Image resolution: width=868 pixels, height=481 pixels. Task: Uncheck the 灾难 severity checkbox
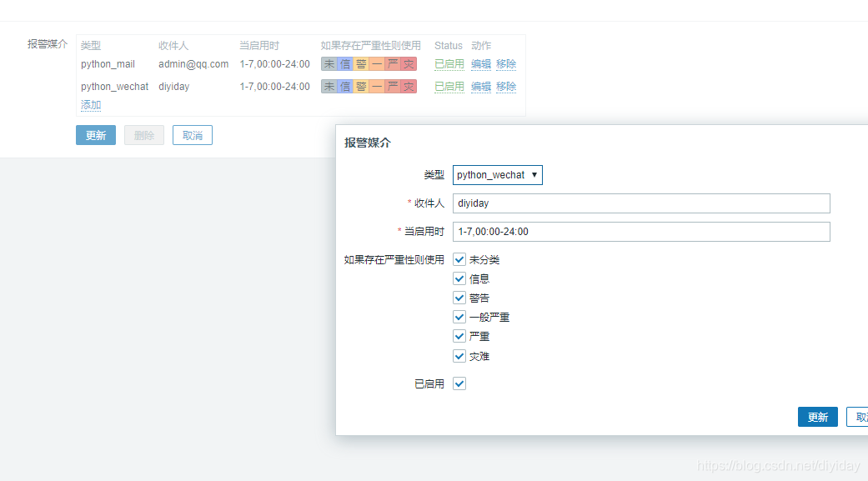(459, 355)
